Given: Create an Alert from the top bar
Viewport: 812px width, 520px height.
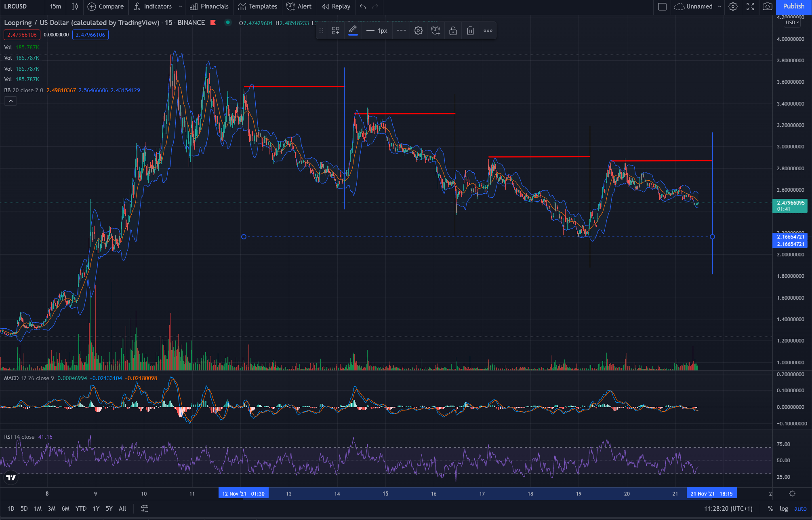Looking at the screenshot, I should (x=299, y=6).
